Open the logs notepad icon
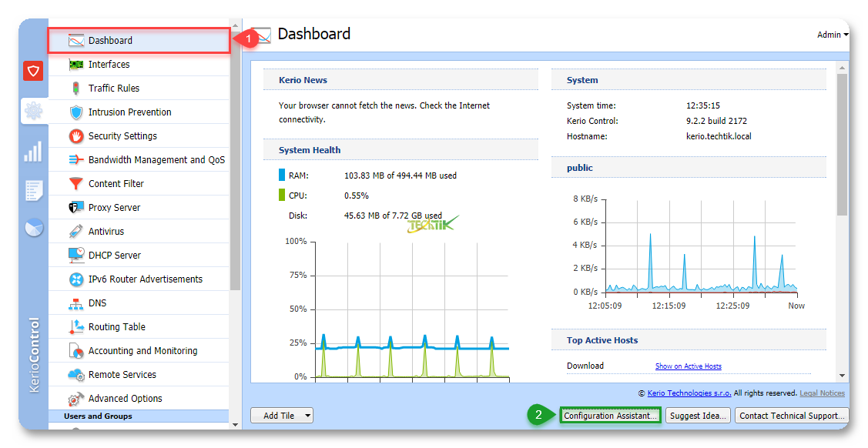Image resolution: width=868 pixels, height=448 pixels. (33, 189)
